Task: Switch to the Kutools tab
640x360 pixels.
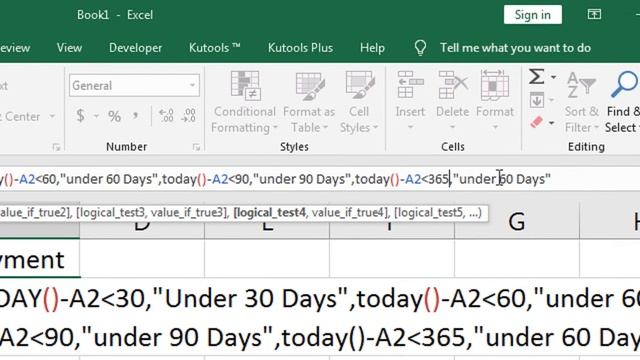Action: click(215, 48)
